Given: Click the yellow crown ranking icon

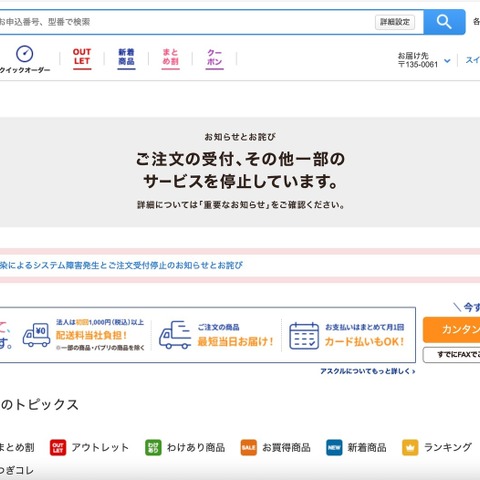Looking at the screenshot, I should click(410, 447).
